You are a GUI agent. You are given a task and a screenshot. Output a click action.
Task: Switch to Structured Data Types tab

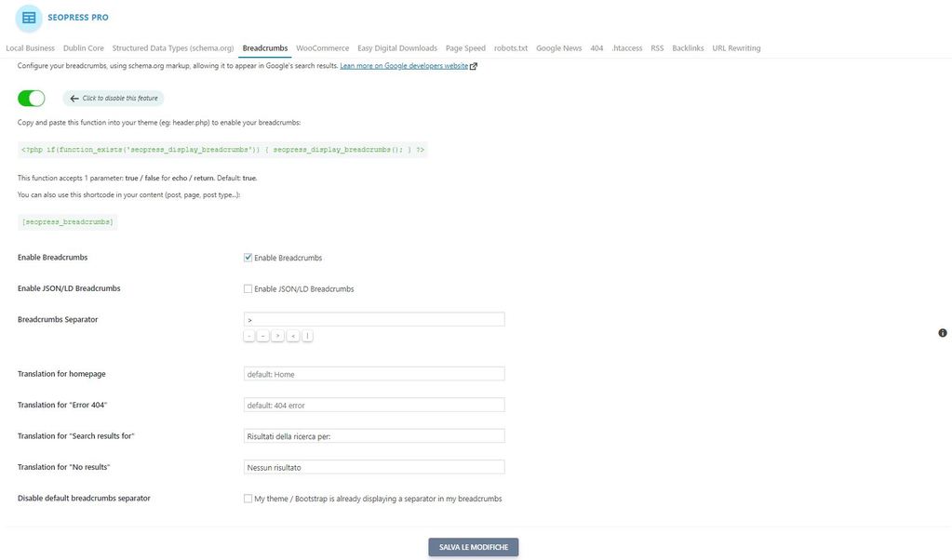173,48
